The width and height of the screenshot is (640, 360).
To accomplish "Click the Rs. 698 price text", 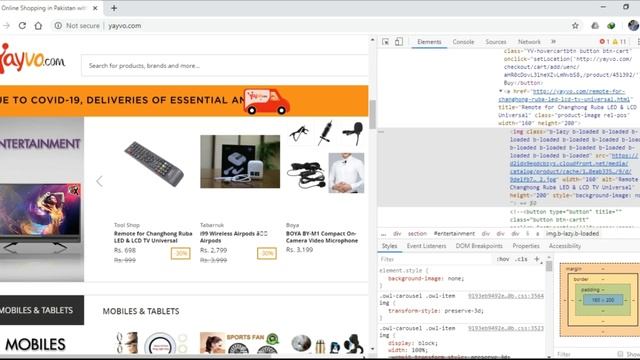I will click(124, 250).
